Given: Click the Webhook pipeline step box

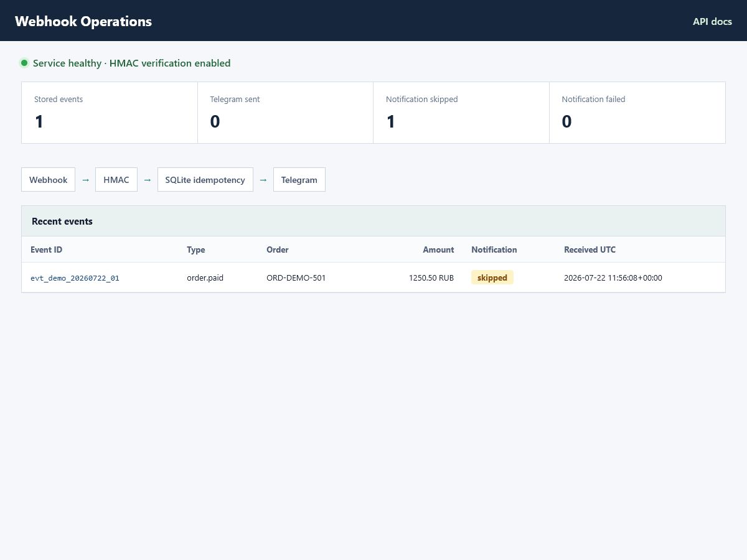Looking at the screenshot, I should point(49,180).
